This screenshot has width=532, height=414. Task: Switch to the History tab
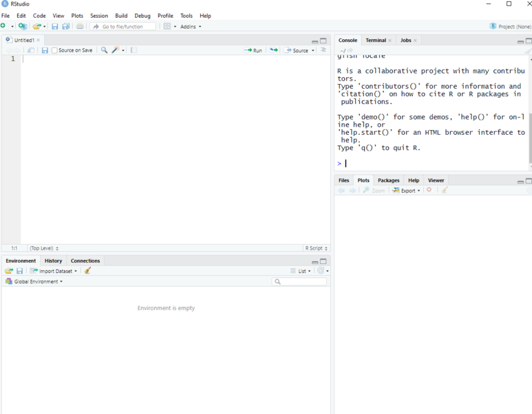click(53, 261)
